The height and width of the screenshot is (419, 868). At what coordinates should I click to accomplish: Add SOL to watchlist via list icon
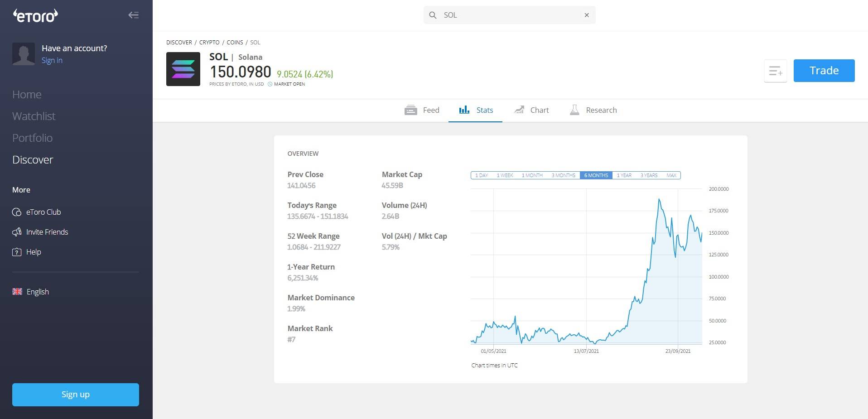[x=776, y=71]
